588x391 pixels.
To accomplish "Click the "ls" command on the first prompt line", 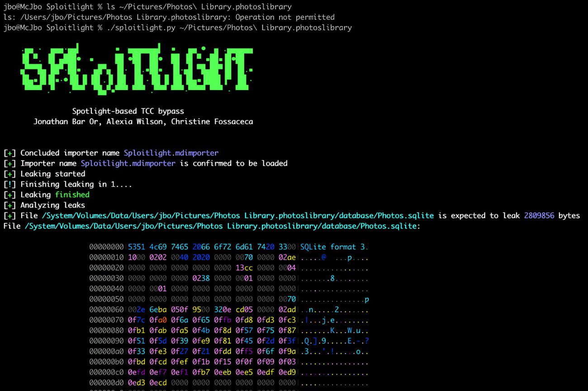I will [111, 7].
